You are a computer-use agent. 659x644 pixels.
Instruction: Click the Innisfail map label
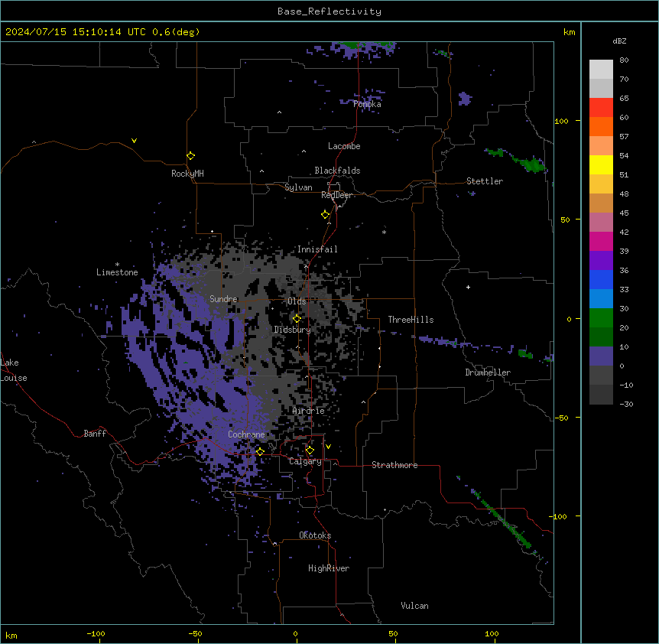pos(317,249)
